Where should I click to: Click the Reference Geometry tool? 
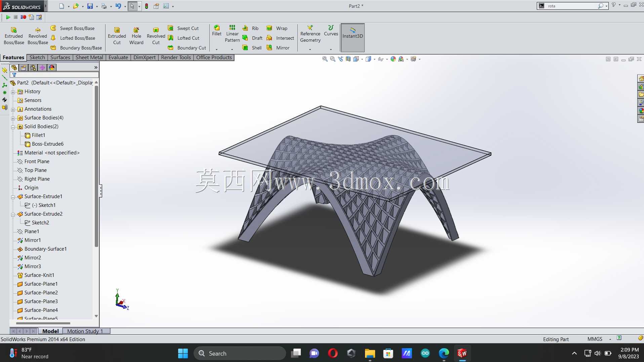[x=310, y=34]
